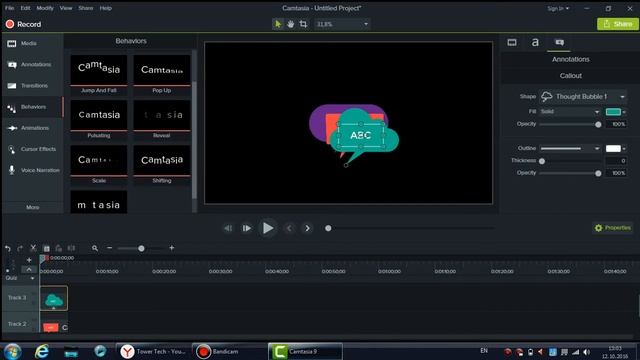
Task: Open the Properties panel button
Action: (613, 228)
